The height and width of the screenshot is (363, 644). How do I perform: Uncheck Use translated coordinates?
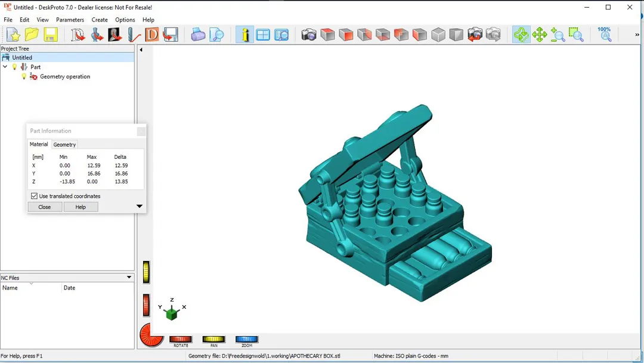click(x=35, y=196)
